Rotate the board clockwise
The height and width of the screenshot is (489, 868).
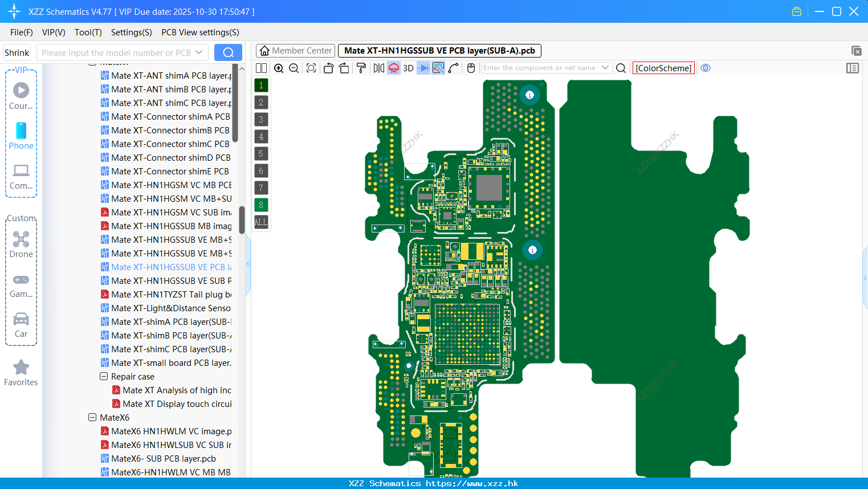pyautogui.click(x=344, y=68)
